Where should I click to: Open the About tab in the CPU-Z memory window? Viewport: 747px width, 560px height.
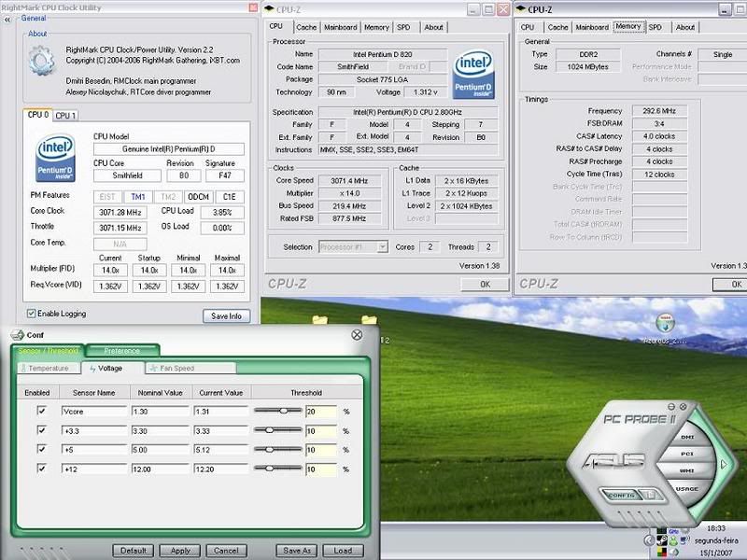(x=685, y=28)
